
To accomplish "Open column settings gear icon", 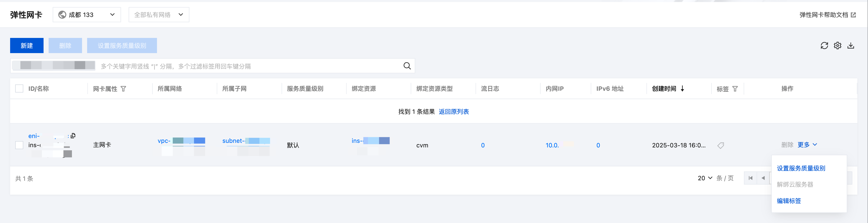I will (837, 46).
